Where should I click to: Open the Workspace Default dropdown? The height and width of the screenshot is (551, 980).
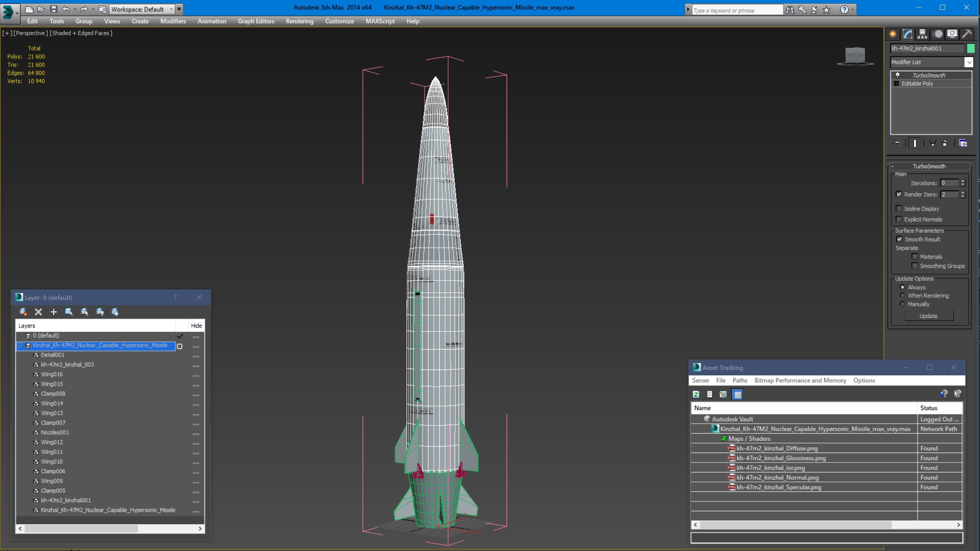click(171, 9)
